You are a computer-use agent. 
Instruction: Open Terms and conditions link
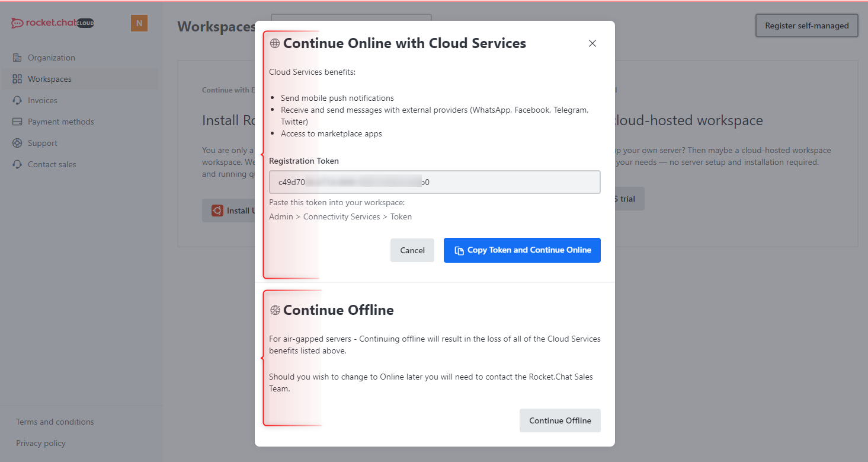pyautogui.click(x=55, y=422)
